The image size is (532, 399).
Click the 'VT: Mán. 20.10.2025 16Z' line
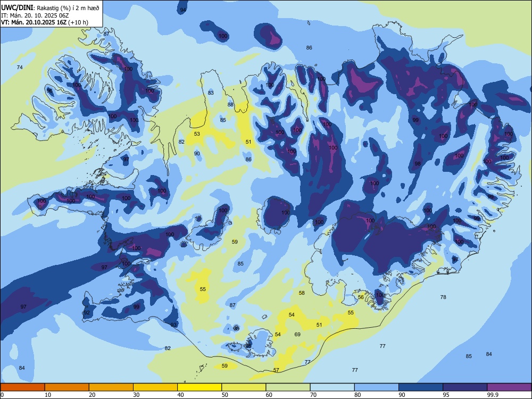(x=34, y=22)
